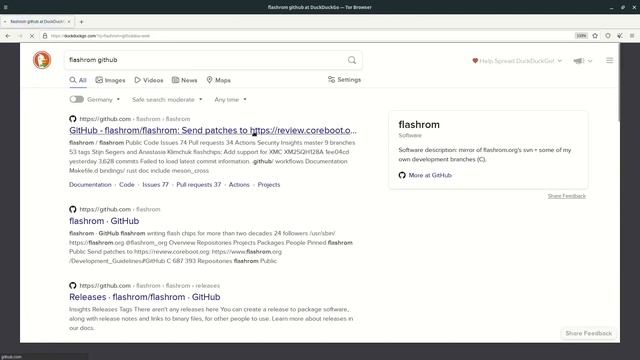The width and height of the screenshot is (640, 360).
Task: Open the Code sublink
Action: click(x=127, y=184)
